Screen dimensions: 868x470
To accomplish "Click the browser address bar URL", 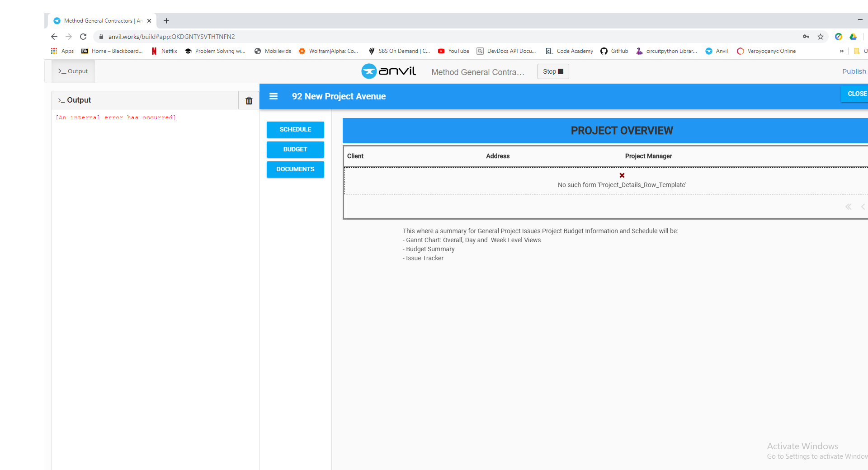I will [172, 37].
